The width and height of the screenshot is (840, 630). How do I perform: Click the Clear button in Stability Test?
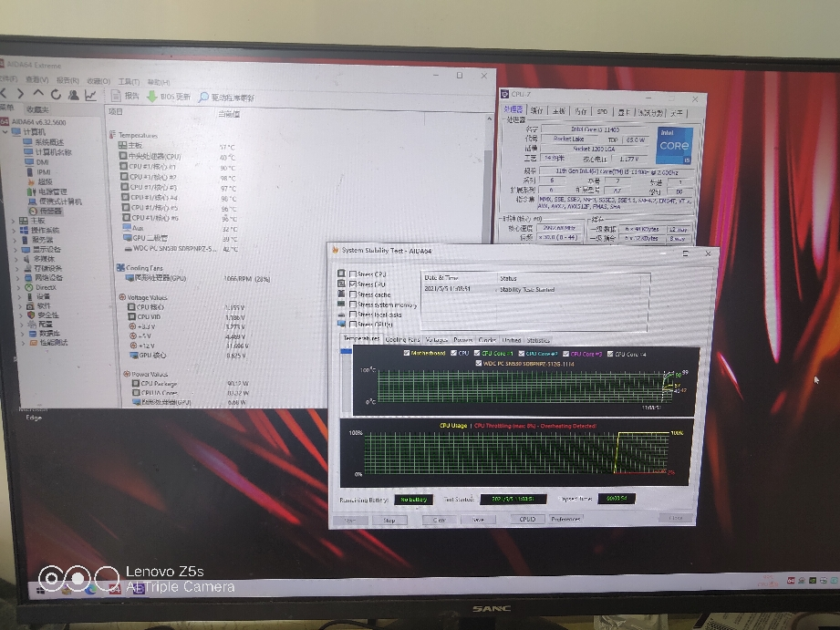click(x=439, y=520)
